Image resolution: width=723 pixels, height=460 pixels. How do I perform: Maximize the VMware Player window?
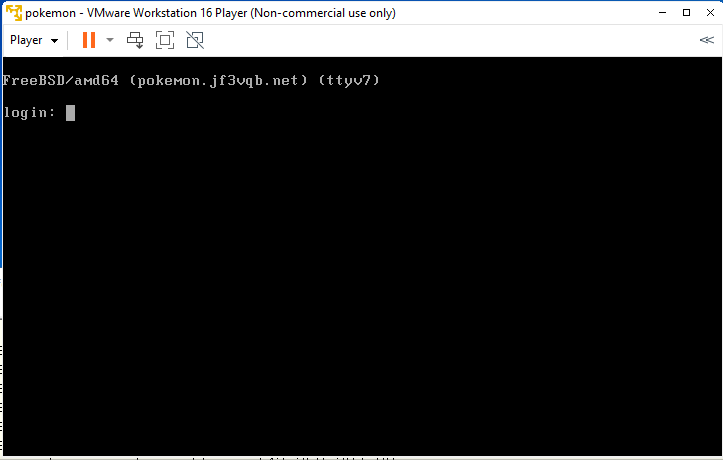pos(687,13)
